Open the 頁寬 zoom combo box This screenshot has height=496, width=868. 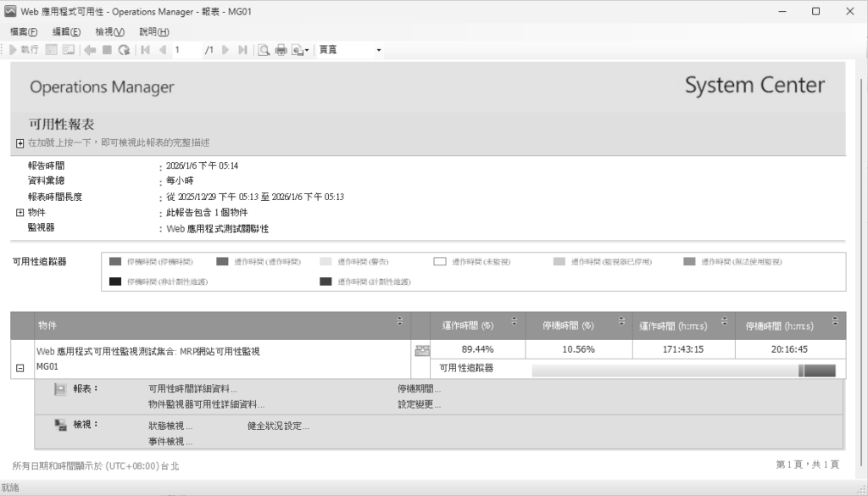350,50
